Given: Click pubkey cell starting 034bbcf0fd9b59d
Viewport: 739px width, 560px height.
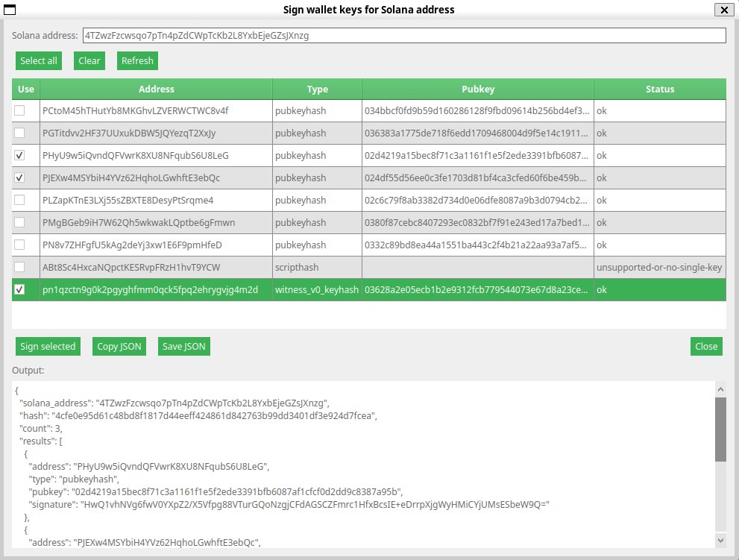Looking at the screenshot, I should pos(478,111).
